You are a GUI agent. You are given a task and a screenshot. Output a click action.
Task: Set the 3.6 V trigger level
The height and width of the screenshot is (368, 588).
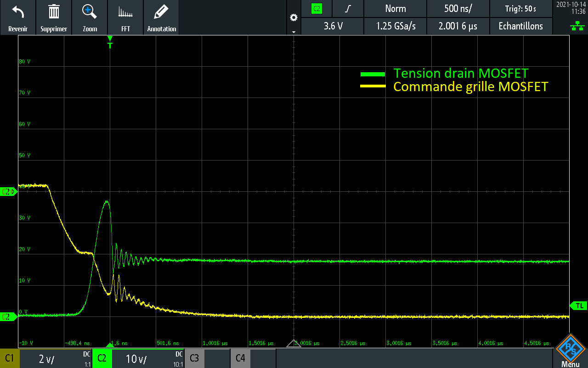333,26
